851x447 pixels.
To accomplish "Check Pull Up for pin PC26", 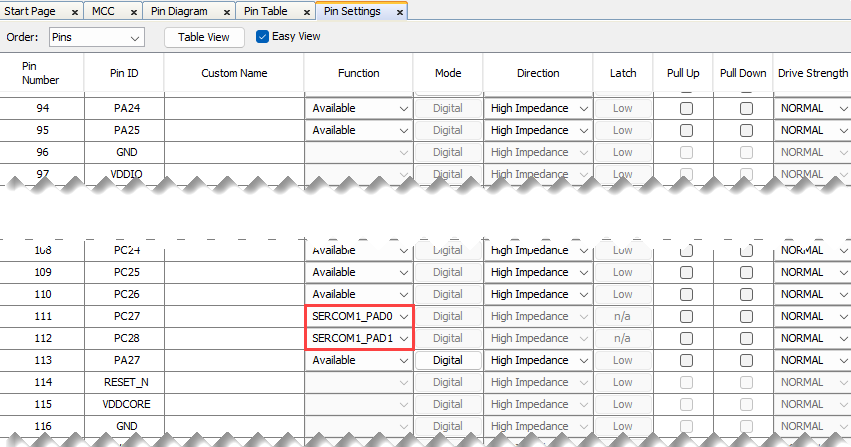I will pyautogui.click(x=686, y=294).
